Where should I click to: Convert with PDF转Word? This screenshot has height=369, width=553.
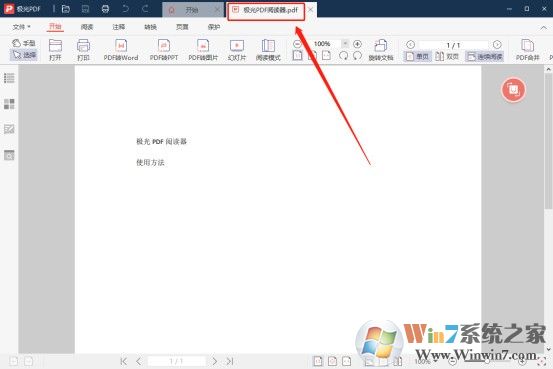pos(121,50)
